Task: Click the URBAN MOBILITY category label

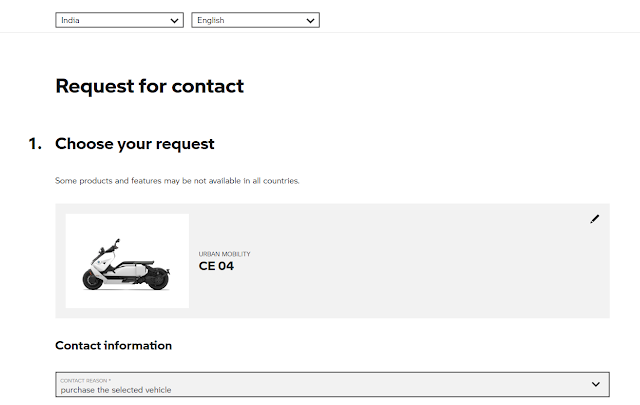Action: pos(225,254)
